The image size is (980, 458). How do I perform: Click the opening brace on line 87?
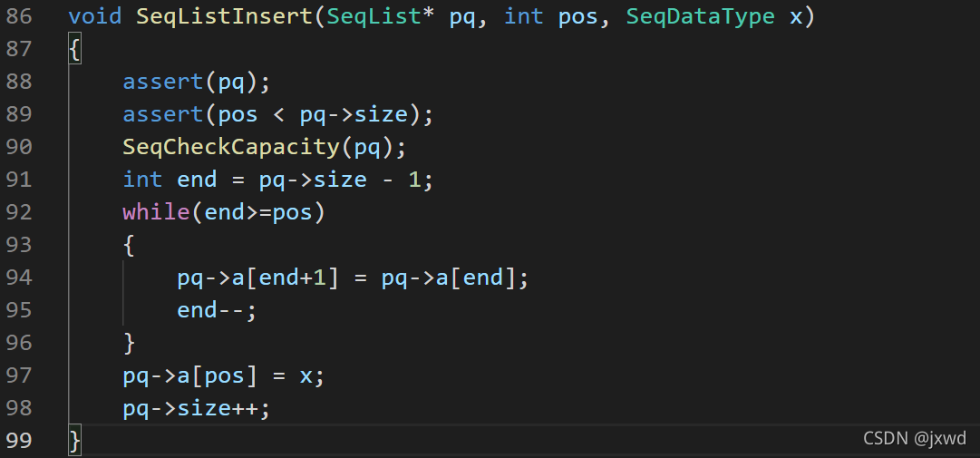pos(74,49)
